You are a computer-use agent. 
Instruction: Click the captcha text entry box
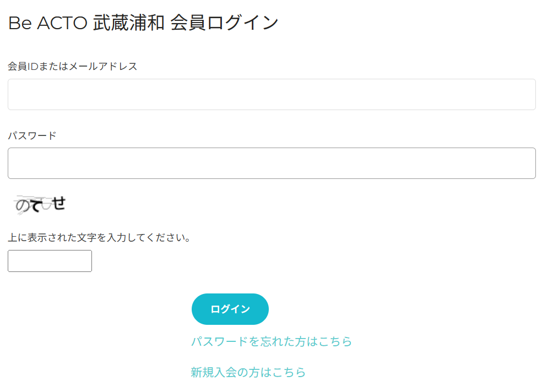point(50,261)
